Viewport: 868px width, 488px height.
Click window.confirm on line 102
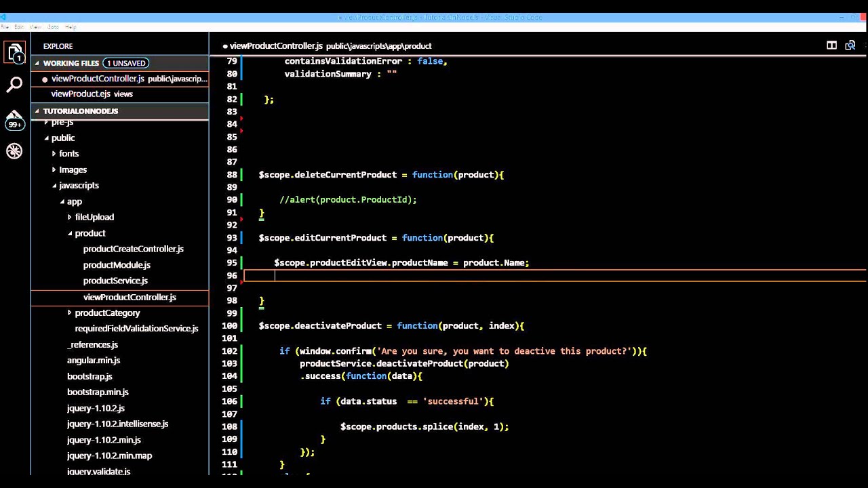pyautogui.click(x=335, y=351)
